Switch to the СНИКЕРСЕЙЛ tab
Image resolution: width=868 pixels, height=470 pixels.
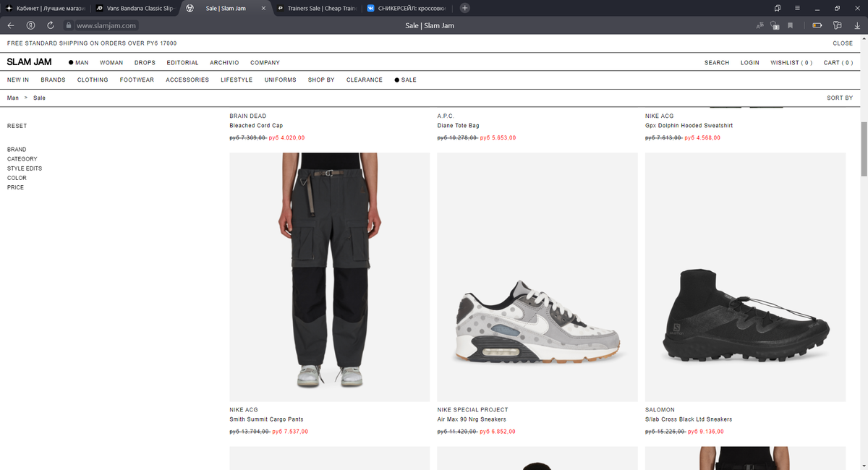pos(407,8)
